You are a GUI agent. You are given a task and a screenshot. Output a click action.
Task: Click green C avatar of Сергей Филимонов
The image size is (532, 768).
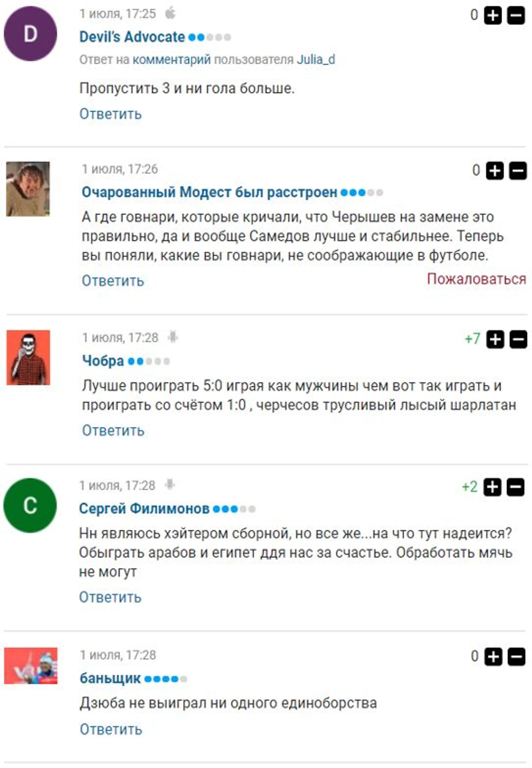30,505
